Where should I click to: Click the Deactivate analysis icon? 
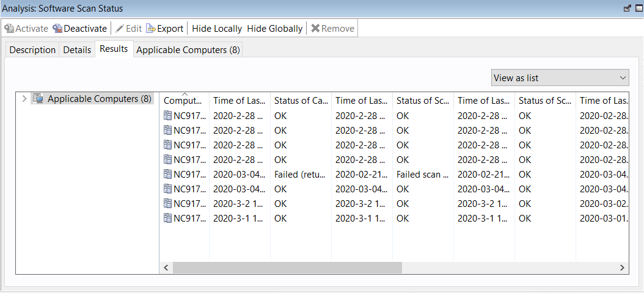[x=57, y=29]
